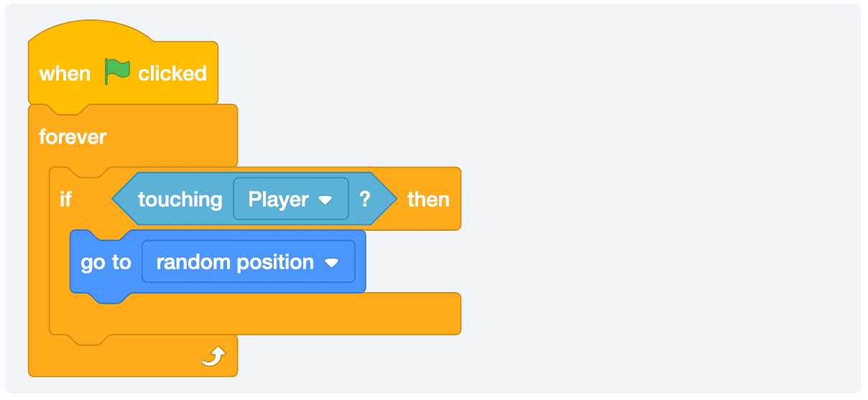Open the Player dropdown arrow
This screenshot has width=868, height=400.
[x=325, y=200]
